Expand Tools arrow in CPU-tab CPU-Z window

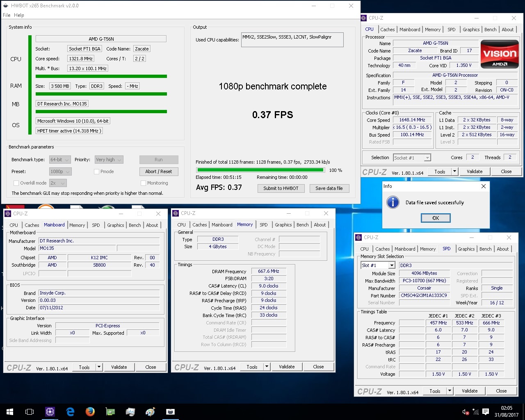point(454,172)
